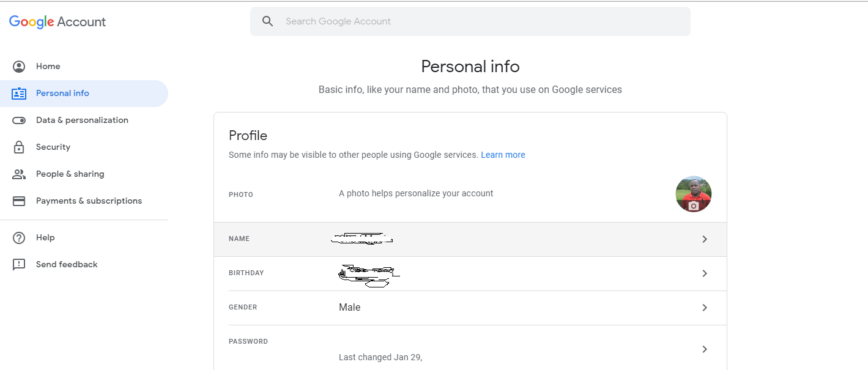Open the Home menu item
The width and height of the screenshot is (868, 370).
pos(84,66)
